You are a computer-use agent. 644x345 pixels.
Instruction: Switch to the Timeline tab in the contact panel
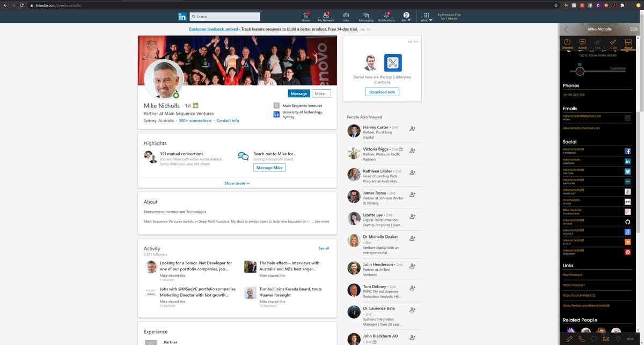click(x=567, y=44)
